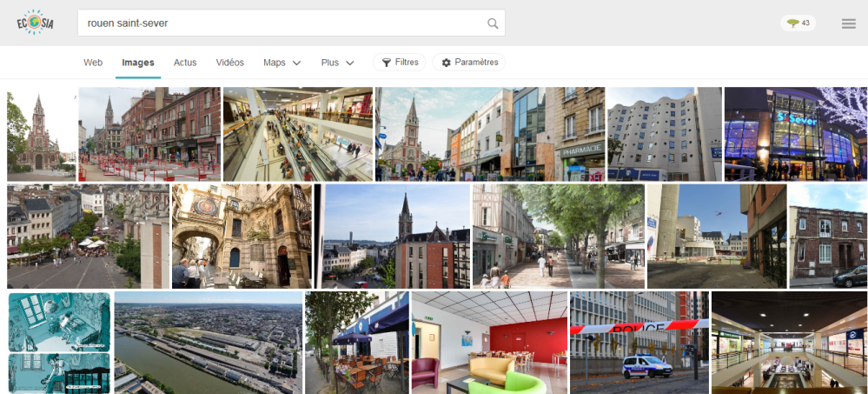Expand the Plus dropdown
Image resolution: width=868 pixels, height=394 pixels.
[x=337, y=63]
